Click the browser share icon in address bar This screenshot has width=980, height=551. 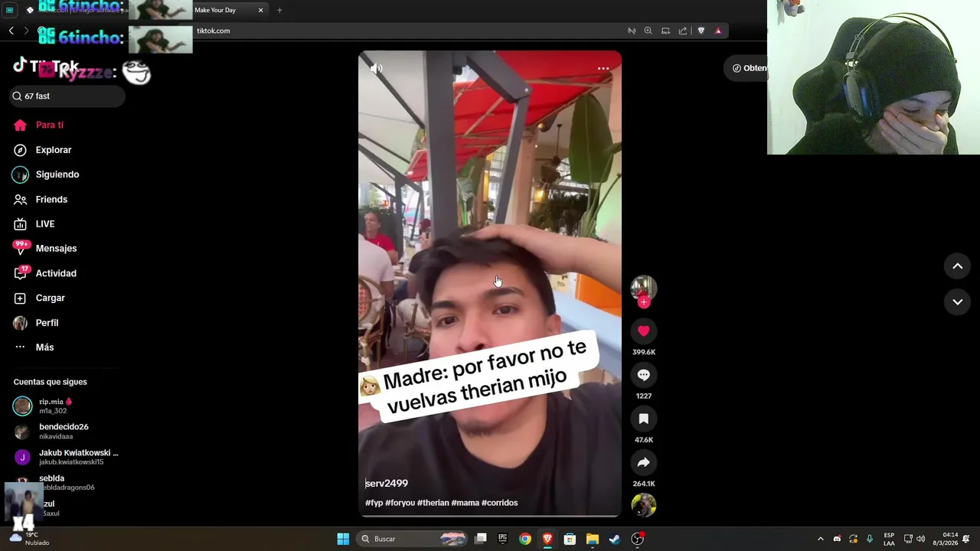(x=683, y=31)
